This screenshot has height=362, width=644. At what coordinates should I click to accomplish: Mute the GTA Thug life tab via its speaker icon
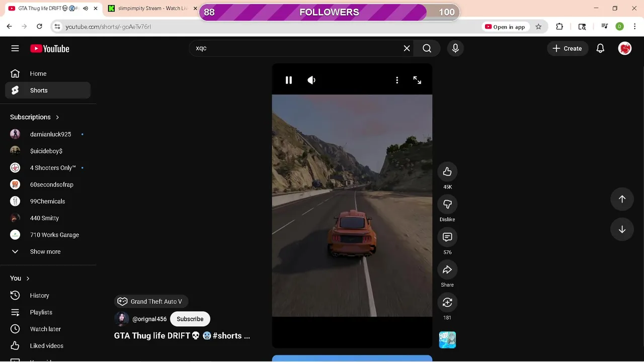click(85, 9)
